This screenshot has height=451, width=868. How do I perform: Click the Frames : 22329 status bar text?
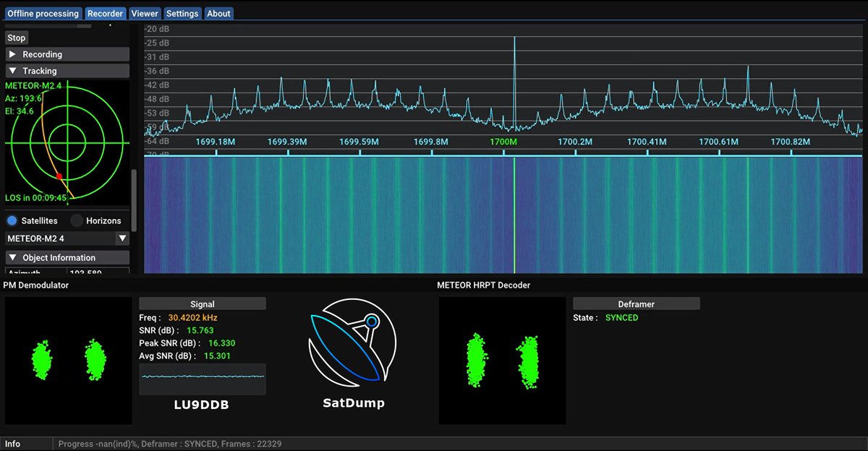click(x=252, y=444)
